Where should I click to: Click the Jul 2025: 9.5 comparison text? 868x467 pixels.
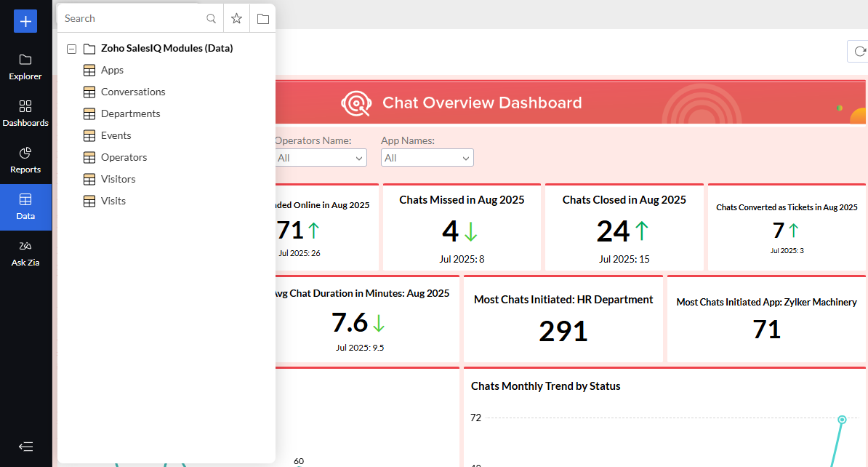click(360, 348)
